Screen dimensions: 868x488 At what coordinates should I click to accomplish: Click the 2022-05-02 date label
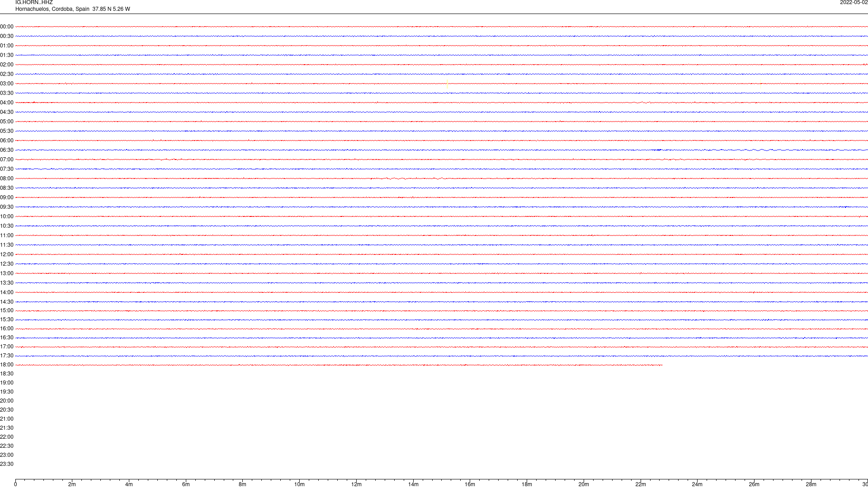tap(854, 2)
